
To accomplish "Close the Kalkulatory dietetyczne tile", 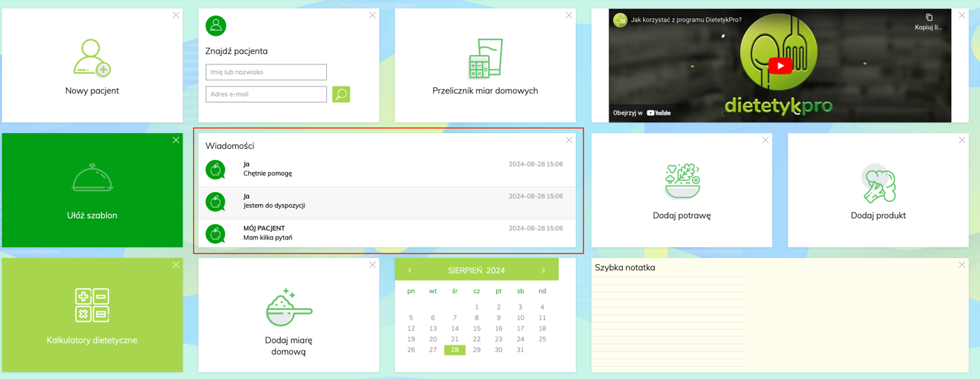I will (176, 265).
